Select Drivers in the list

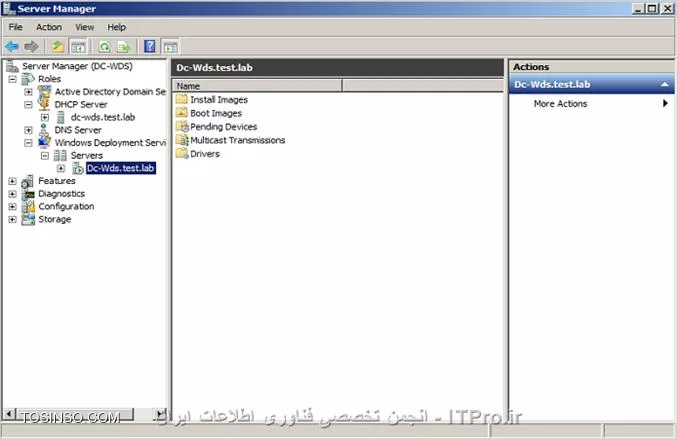tap(205, 154)
